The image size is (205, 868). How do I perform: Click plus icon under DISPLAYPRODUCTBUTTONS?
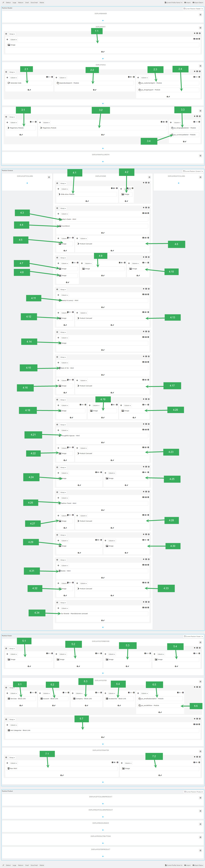point(103,843)
